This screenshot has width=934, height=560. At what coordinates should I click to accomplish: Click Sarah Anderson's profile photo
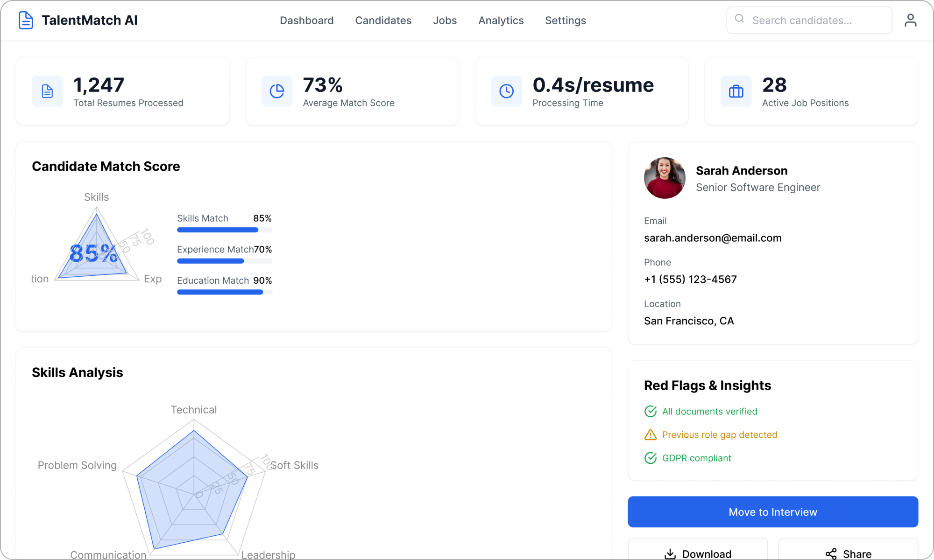(664, 178)
